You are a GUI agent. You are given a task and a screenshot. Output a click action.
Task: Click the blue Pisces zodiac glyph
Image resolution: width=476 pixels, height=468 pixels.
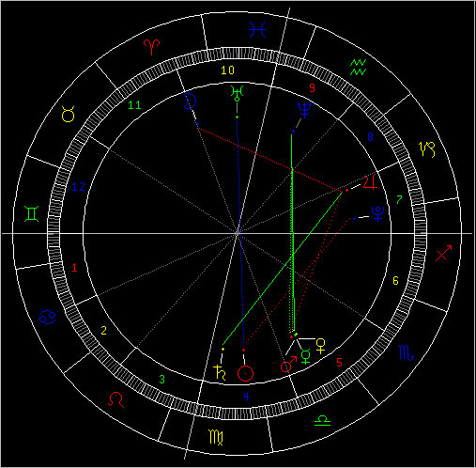258,30
